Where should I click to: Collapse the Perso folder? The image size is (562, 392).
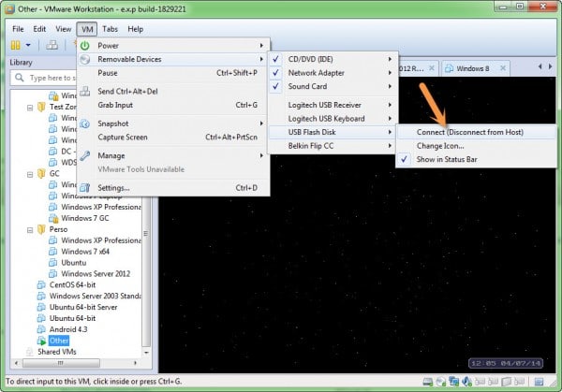click(x=30, y=230)
